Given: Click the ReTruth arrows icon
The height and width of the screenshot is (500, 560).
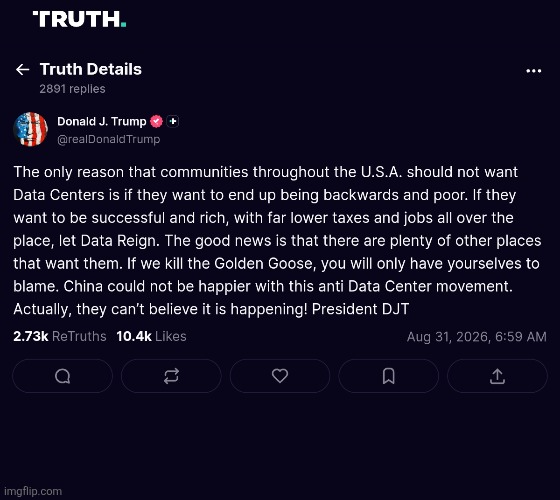Looking at the screenshot, I should (171, 376).
